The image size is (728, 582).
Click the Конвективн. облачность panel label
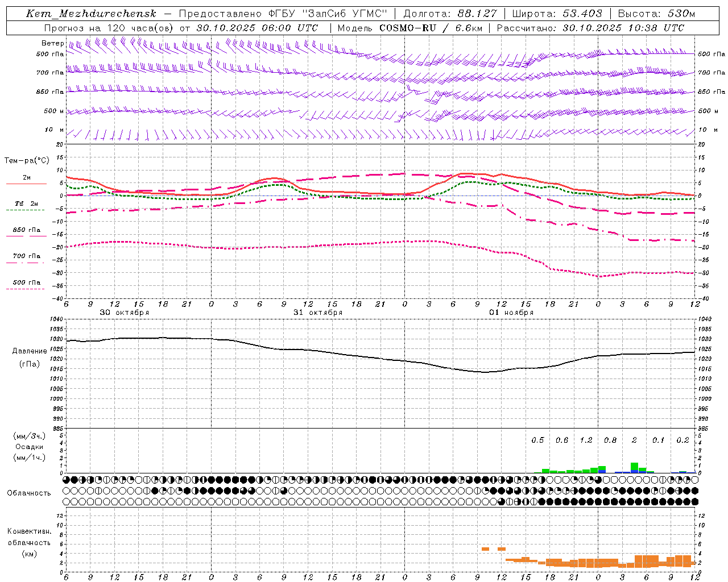pyautogui.click(x=29, y=537)
